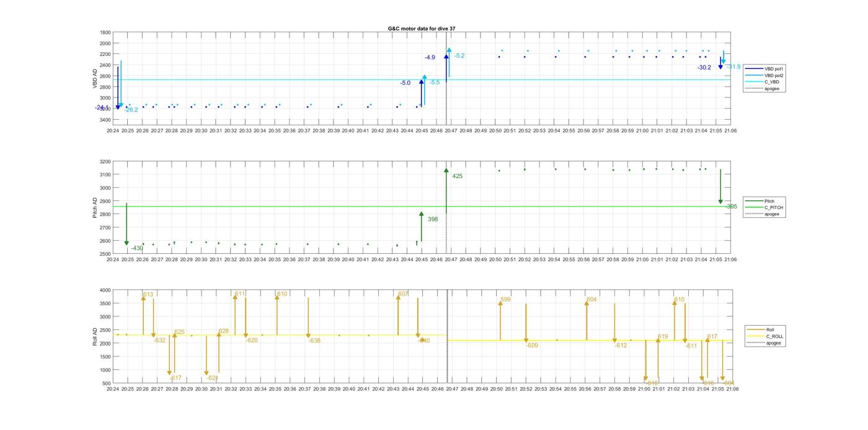Click the dotted apogee line in the VBD plot
The height and width of the screenshot is (430, 868).
pos(446,78)
